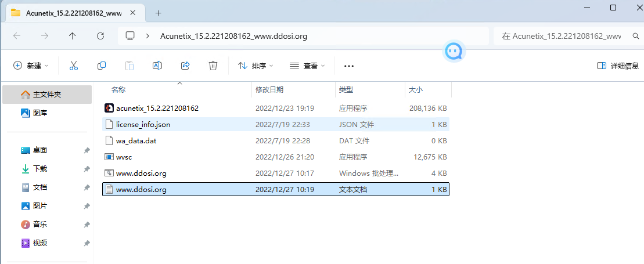Click the address bar folder path text
644x264 pixels.
click(233, 36)
